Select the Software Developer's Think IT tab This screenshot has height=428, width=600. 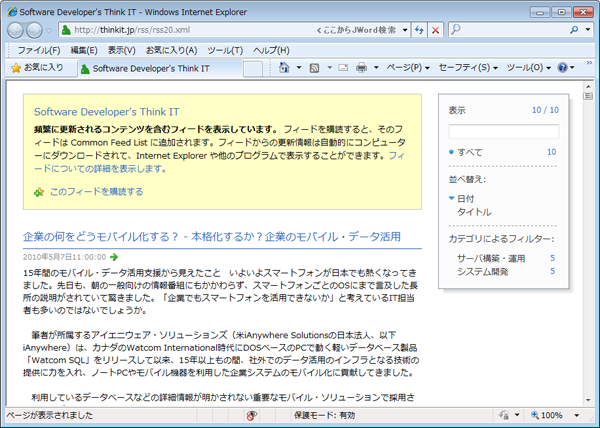point(150,68)
